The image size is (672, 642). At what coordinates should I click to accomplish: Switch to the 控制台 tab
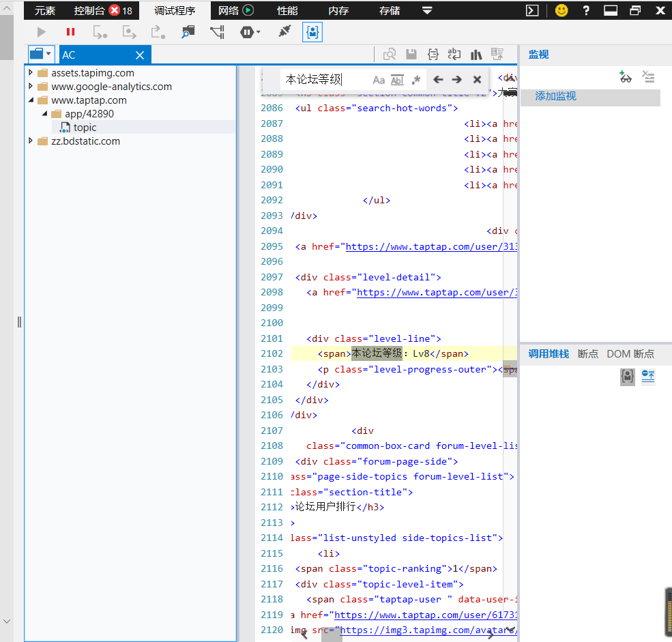pyautogui.click(x=103, y=11)
